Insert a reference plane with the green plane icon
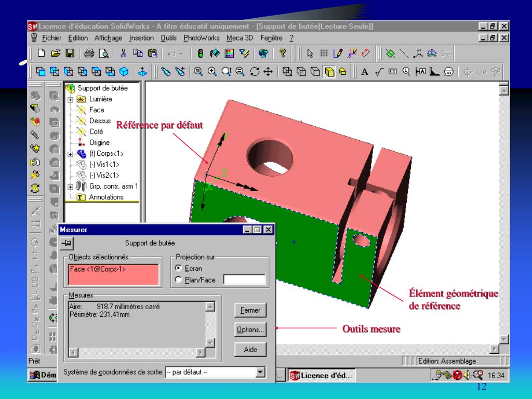 390,54
